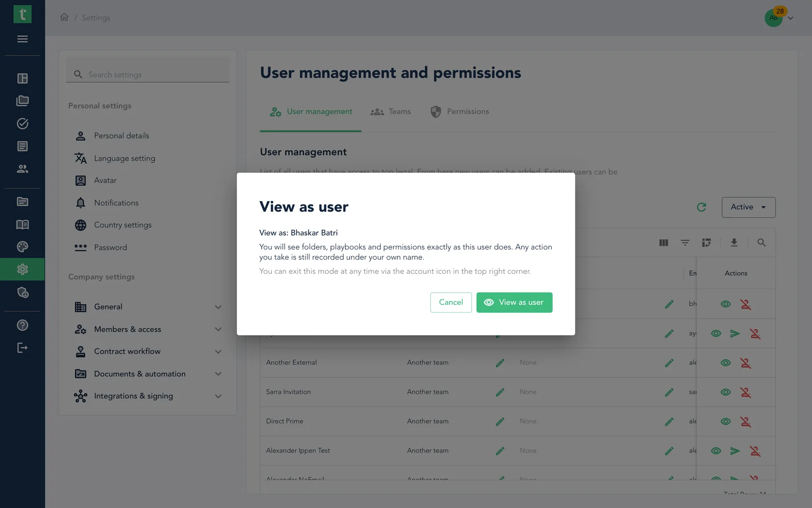The image size is (812, 508).
Task: Open the Active status filter dropdown
Action: click(749, 207)
